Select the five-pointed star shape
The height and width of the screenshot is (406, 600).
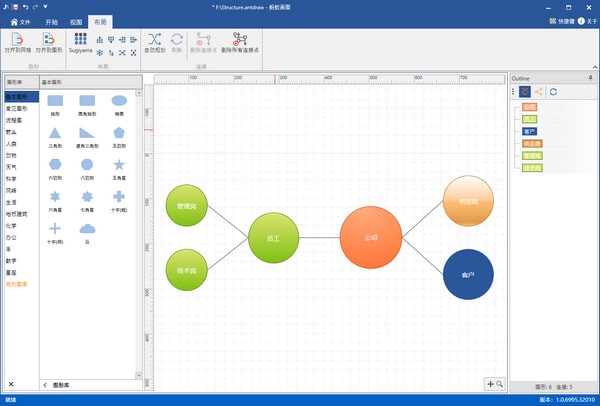point(119,165)
